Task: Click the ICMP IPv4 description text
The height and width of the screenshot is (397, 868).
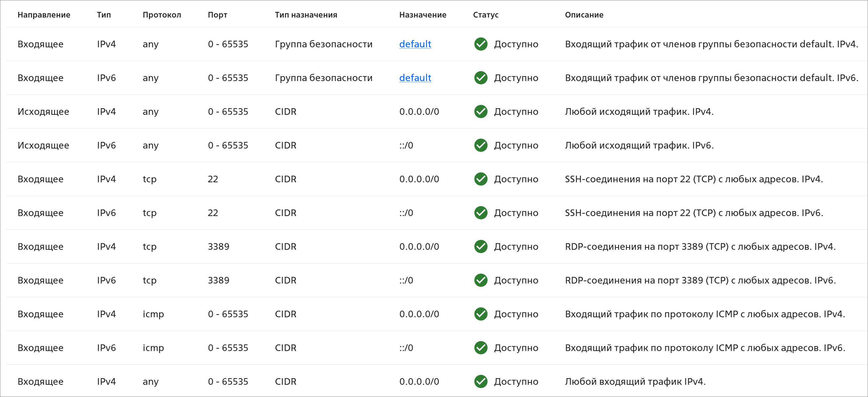Action: 705,314
